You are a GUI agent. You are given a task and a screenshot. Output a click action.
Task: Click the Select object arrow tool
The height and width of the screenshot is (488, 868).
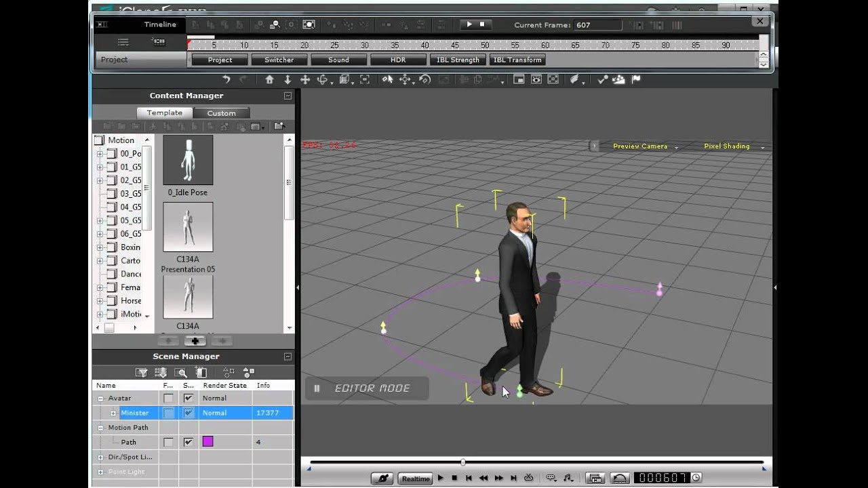click(x=387, y=79)
